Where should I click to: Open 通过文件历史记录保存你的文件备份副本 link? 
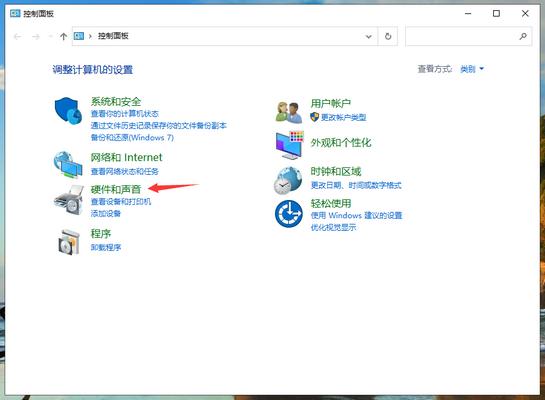click(x=158, y=125)
